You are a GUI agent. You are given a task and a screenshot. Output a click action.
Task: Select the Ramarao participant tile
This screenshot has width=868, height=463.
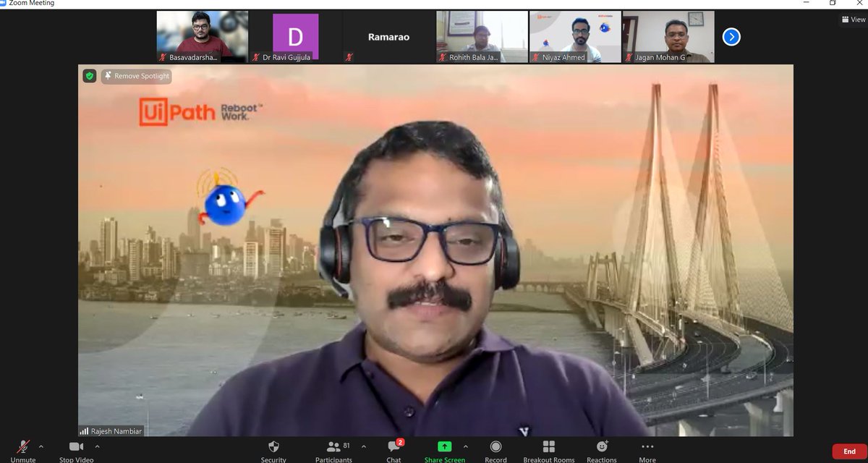(x=388, y=37)
